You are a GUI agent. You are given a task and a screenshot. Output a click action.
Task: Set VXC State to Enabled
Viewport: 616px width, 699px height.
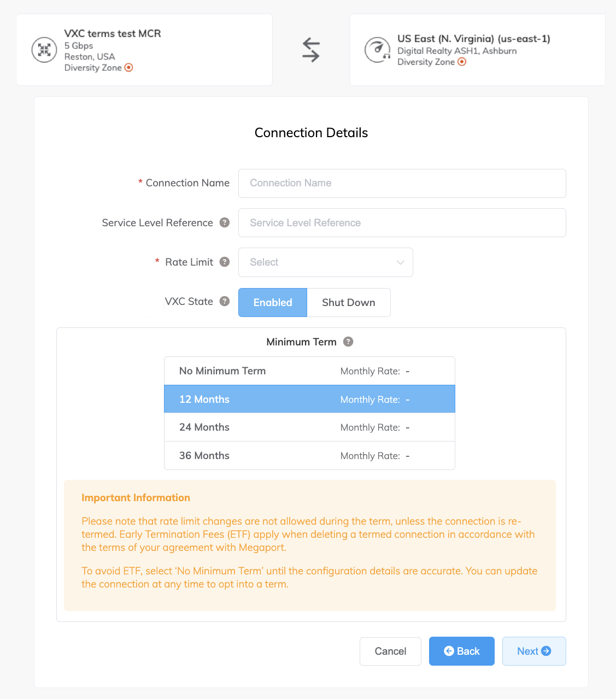click(273, 302)
